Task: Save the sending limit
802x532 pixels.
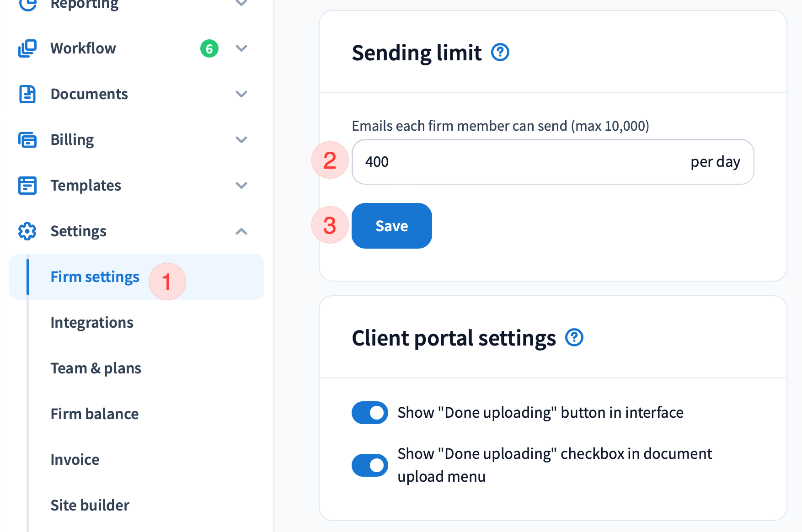Action: (x=391, y=226)
